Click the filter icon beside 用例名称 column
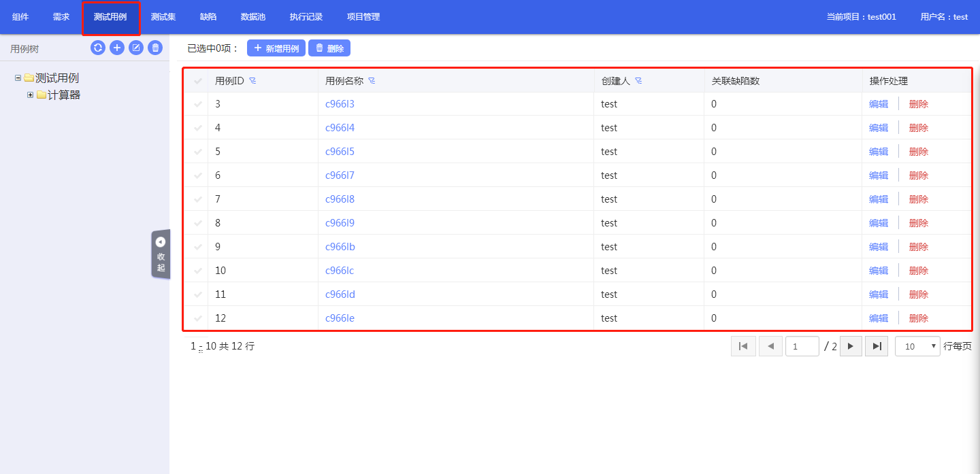The height and width of the screenshot is (474, 980). pyautogui.click(x=372, y=81)
